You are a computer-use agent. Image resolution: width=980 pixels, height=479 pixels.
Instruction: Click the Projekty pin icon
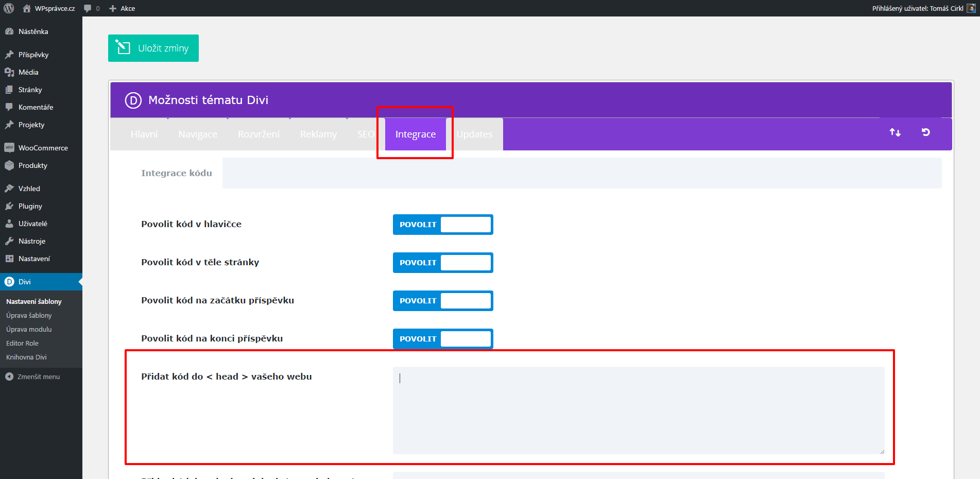click(9, 125)
